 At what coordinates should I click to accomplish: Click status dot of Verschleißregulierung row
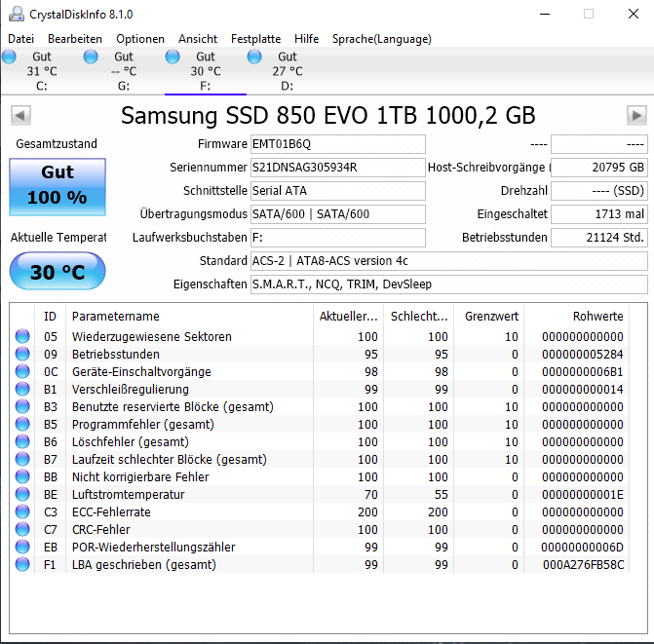pyautogui.click(x=22, y=389)
